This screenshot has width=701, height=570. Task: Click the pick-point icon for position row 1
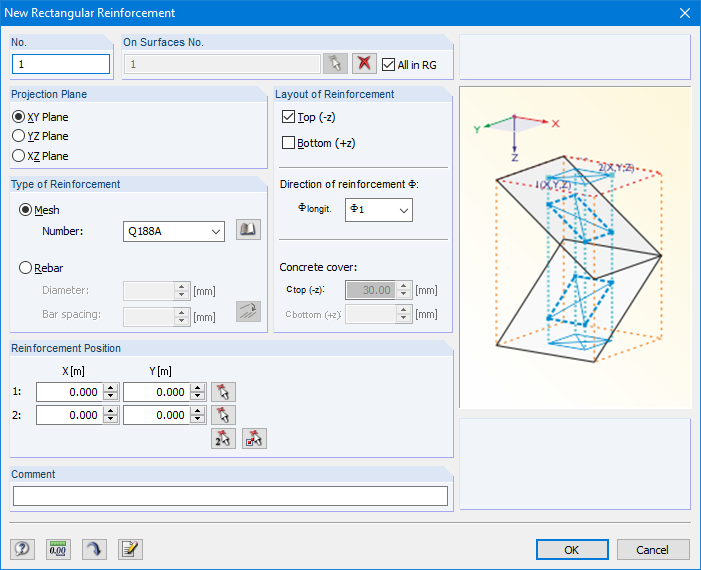coord(223,392)
